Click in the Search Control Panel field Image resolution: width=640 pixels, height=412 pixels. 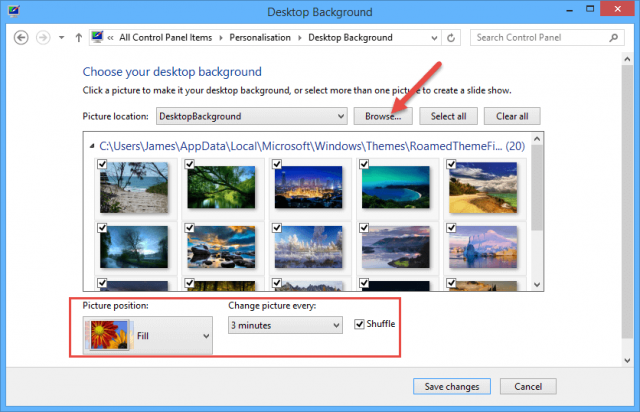[539, 38]
